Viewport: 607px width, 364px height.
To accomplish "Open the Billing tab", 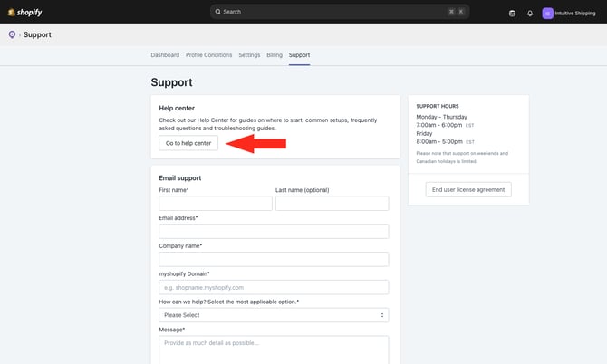I will (x=275, y=55).
